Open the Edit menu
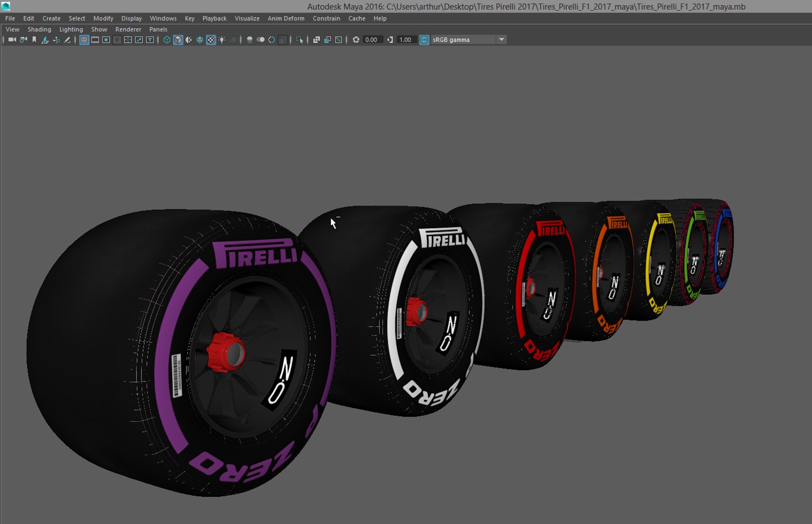Image resolution: width=812 pixels, height=524 pixels. pos(29,18)
